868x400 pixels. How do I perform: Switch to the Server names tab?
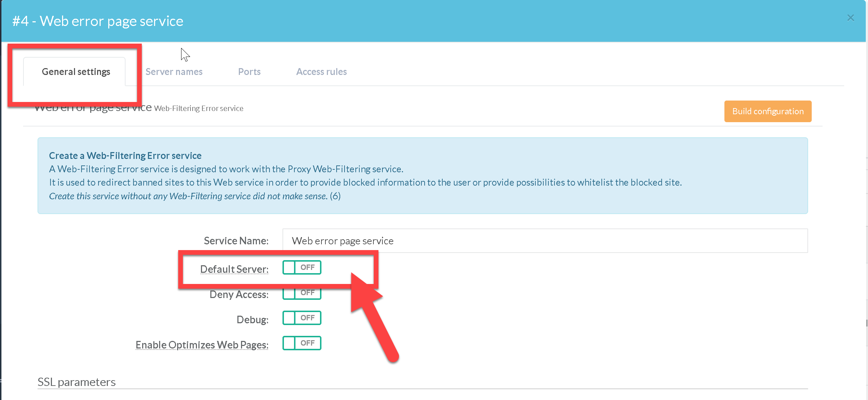pos(174,72)
